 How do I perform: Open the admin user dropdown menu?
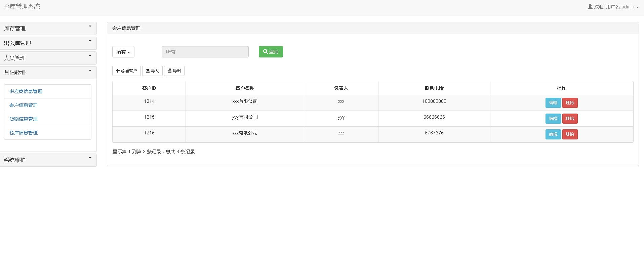[x=622, y=7]
